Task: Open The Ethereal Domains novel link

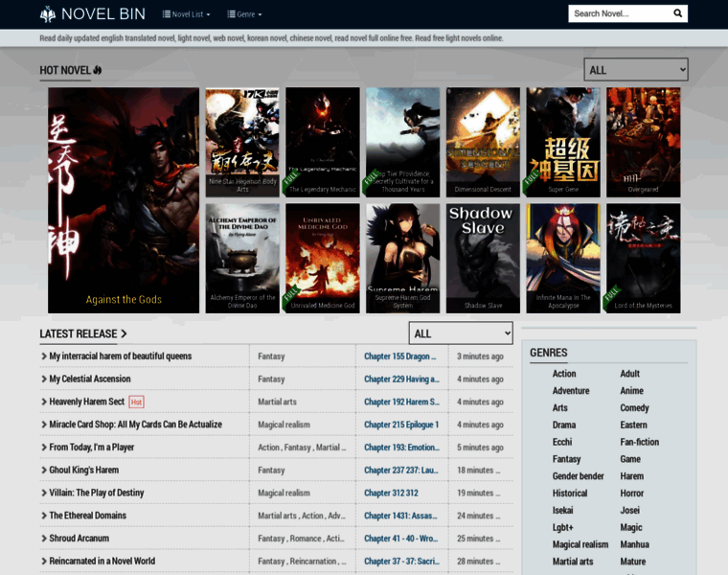Action: tap(88, 516)
